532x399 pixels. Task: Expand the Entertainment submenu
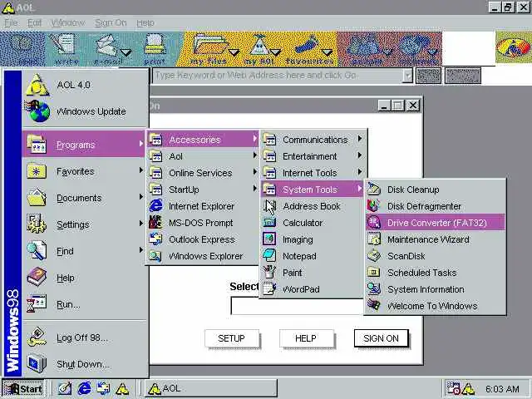coord(313,156)
